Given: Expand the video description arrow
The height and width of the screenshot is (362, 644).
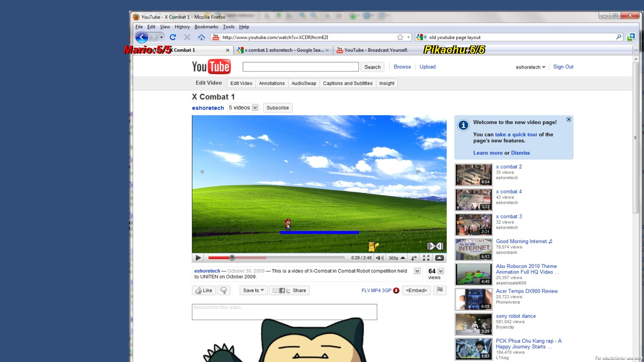Looking at the screenshot, I should point(417,271).
